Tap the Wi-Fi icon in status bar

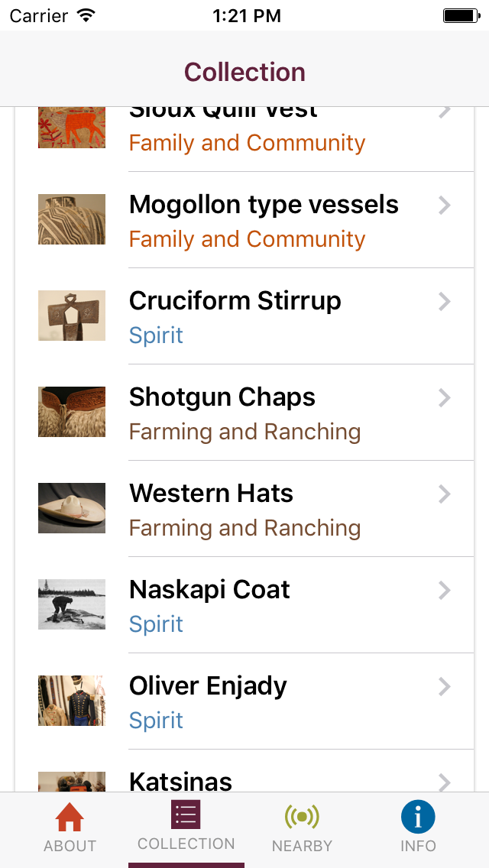tap(86, 15)
